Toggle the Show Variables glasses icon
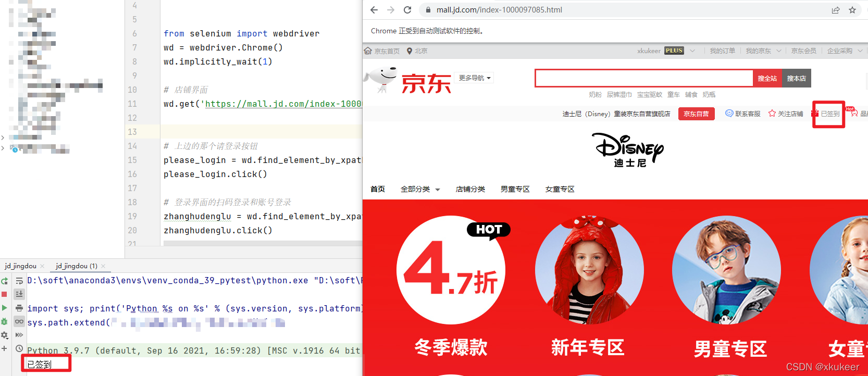868x376 pixels. (19, 321)
